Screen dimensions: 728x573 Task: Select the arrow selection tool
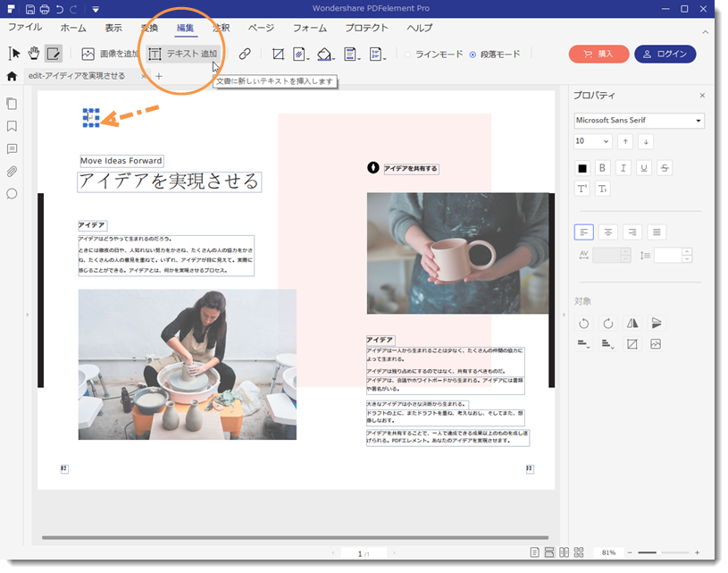[14, 54]
